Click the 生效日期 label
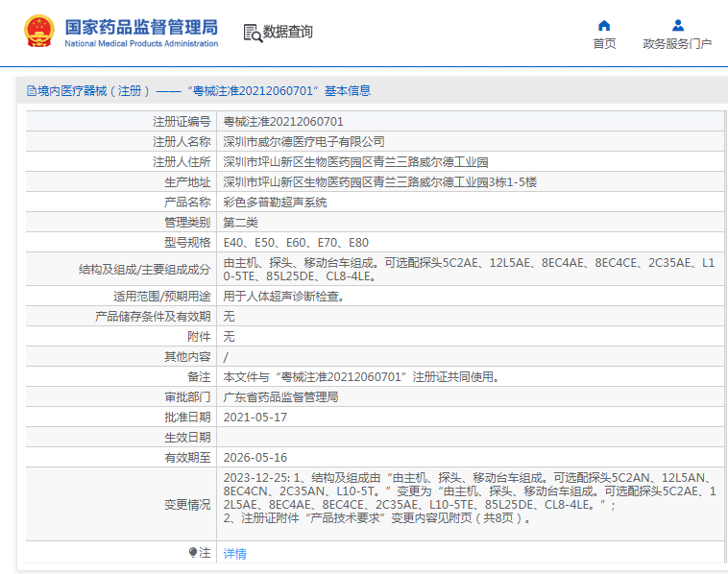 [187, 437]
